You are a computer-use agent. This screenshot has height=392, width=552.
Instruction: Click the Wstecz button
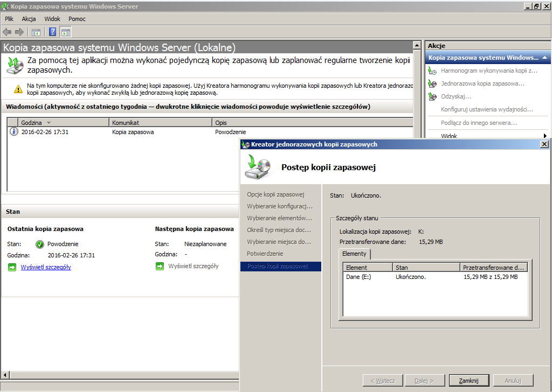[383, 380]
